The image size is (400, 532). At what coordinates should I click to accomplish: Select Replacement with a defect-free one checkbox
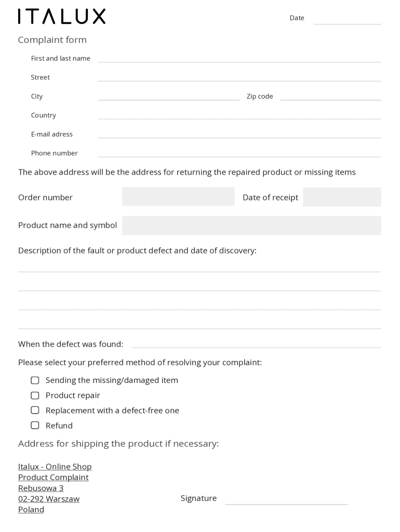(35, 410)
